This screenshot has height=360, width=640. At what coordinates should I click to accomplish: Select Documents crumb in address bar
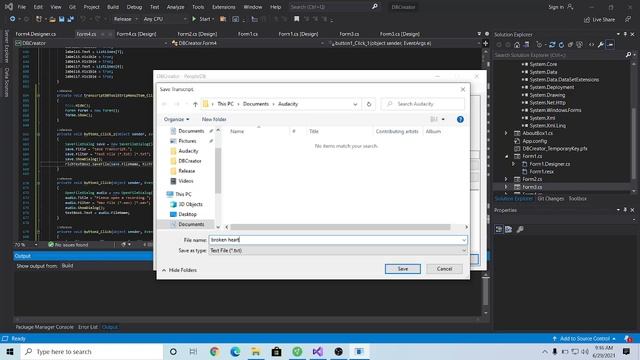[x=256, y=104]
